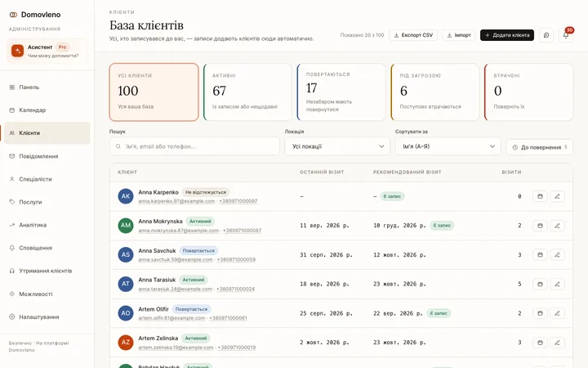Click calendar icon in Artem Olifir row
Viewport: 588px width, 368px height.
coord(540,313)
